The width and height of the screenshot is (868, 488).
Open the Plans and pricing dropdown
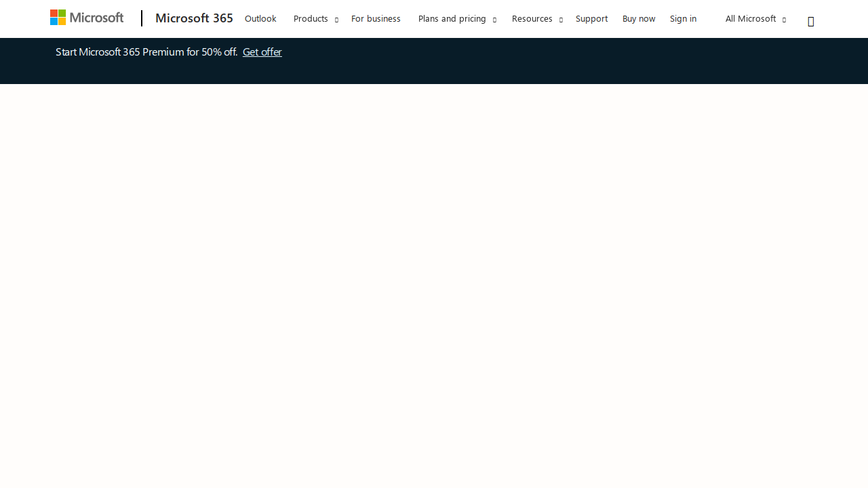pos(452,18)
